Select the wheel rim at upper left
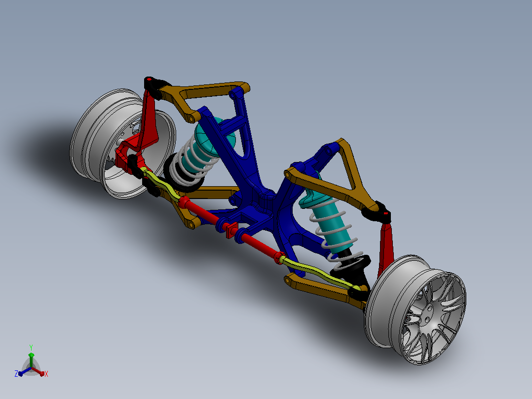The image size is (532, 399). pos(122,144)
